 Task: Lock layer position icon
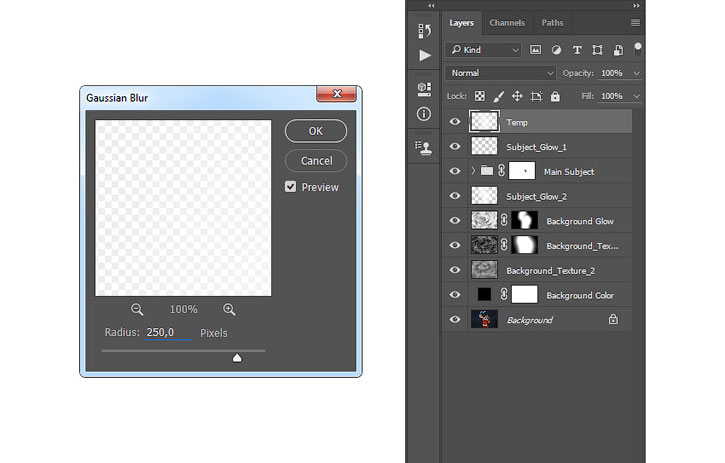tap(517, 96)
